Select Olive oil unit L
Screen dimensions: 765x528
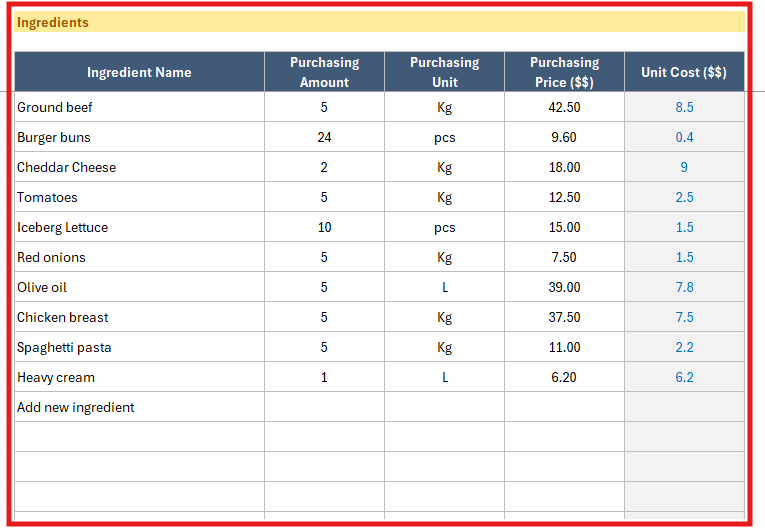444,287
